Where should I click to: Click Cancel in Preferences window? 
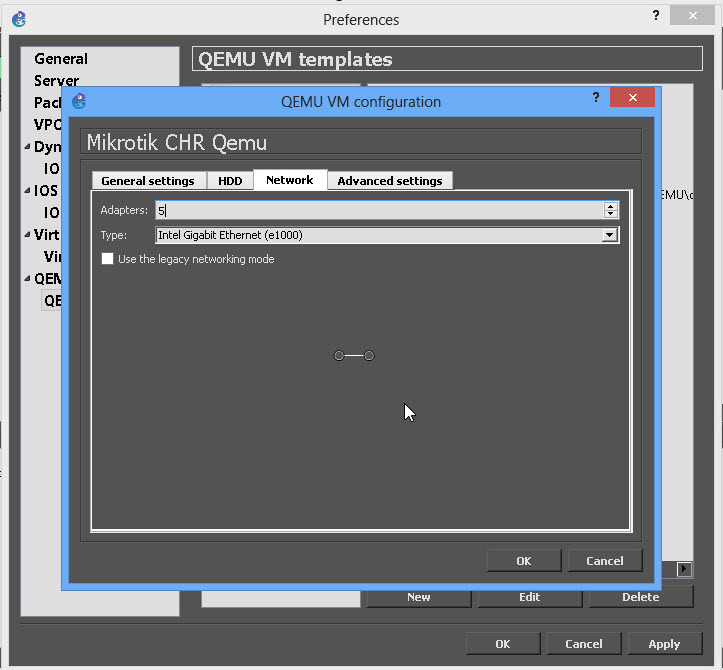click(584, 644)
